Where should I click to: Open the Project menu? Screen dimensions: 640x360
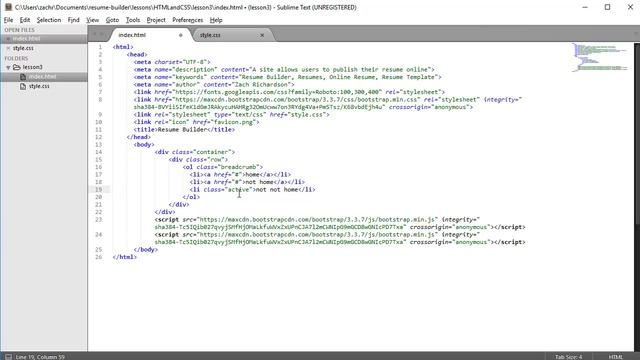click(156, 20)
